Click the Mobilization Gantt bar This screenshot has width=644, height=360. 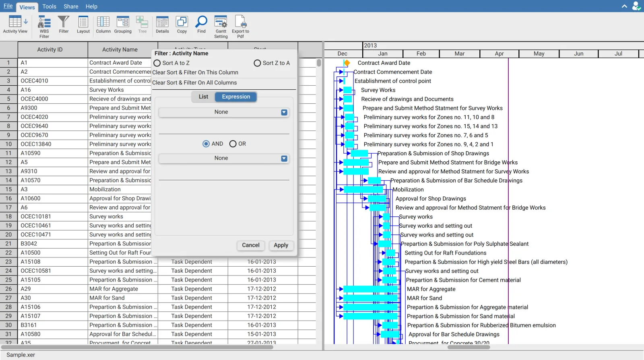(363, 189)
